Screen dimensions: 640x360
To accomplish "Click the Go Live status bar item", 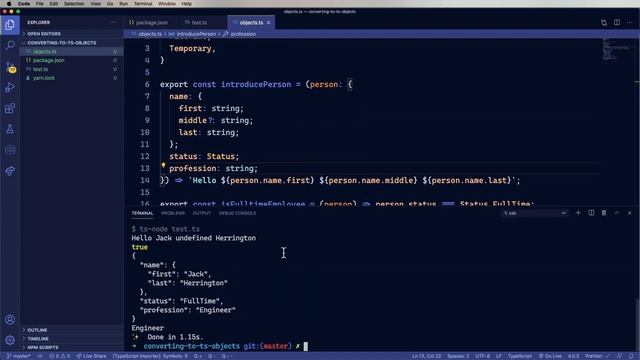I will click(550, 356).
